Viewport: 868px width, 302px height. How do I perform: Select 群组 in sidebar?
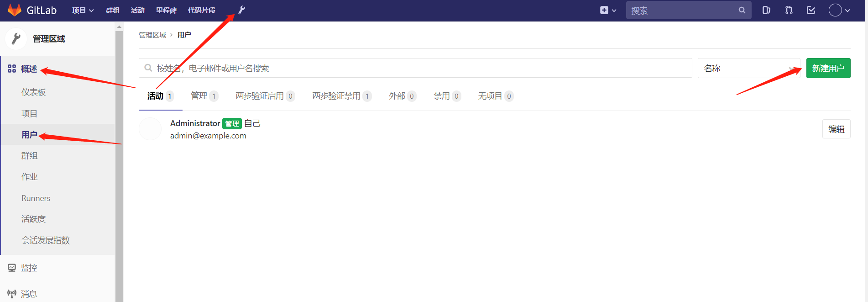pos(29,155)
